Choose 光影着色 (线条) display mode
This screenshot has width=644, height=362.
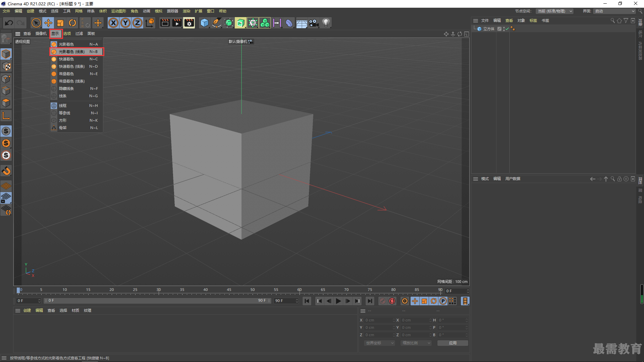point(77,52)
